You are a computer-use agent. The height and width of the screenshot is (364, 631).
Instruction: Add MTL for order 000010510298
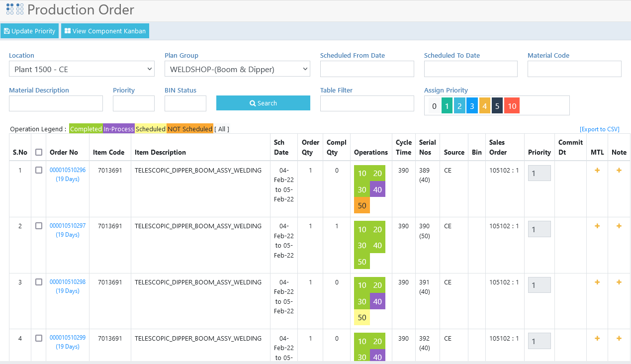coord(597,282)
